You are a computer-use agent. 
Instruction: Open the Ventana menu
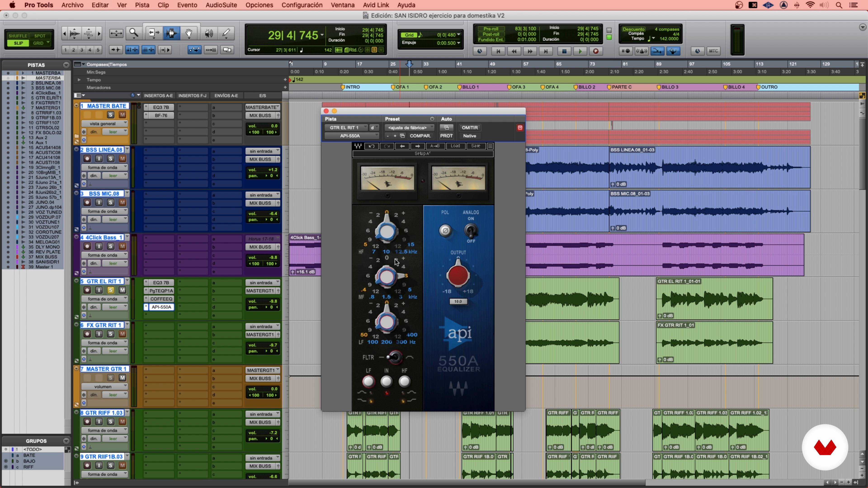[x=342, y=5]
